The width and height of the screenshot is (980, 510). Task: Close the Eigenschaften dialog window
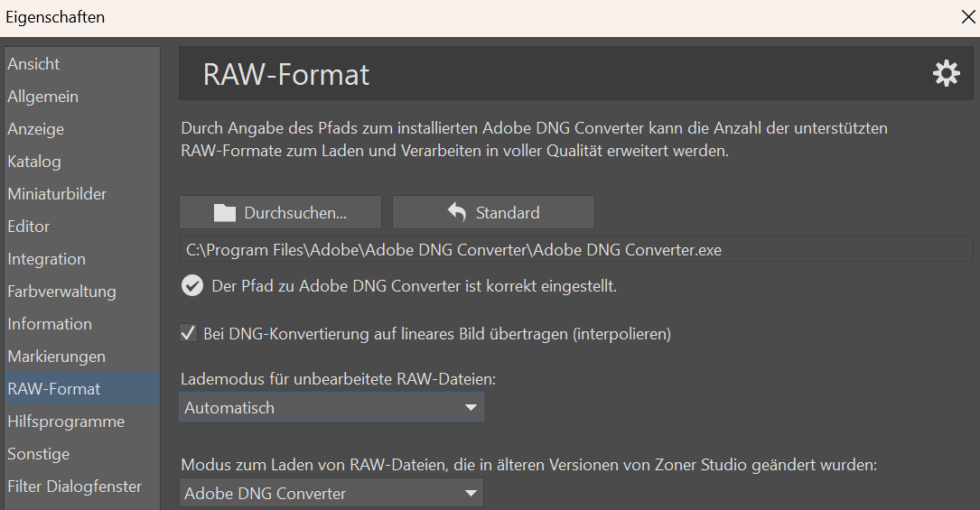tap(967, 17)
